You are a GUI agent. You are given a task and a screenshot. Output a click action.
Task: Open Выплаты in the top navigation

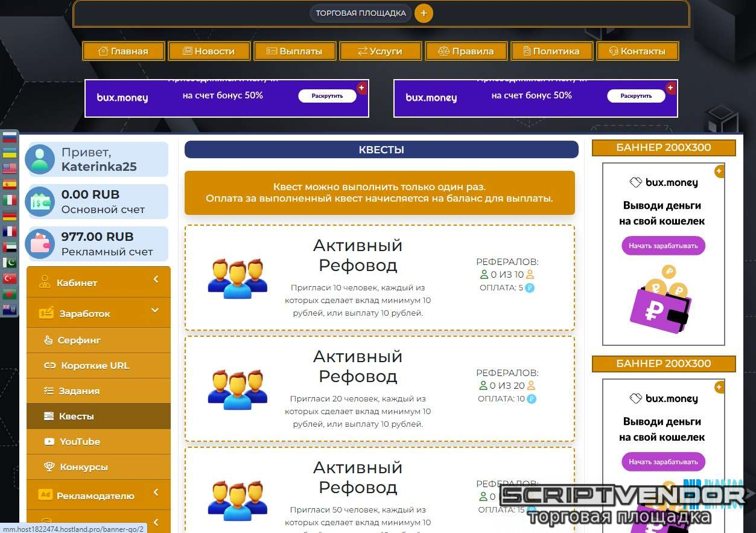[295, 51]
